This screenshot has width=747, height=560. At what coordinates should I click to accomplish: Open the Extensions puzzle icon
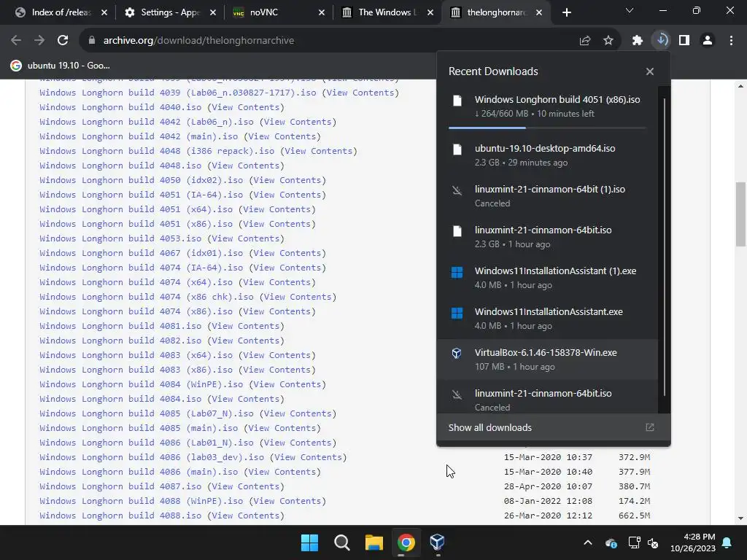pos(638,41)
